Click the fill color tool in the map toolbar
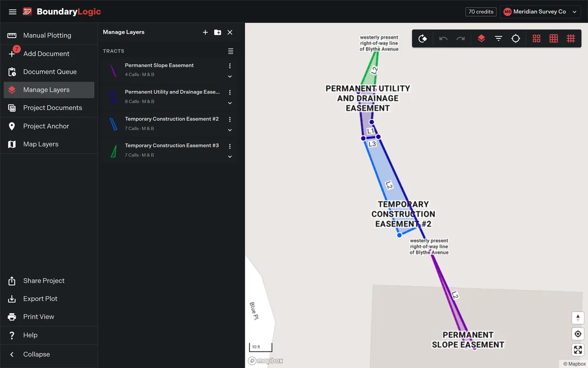 pyautogui.click(x=423, y=38)
